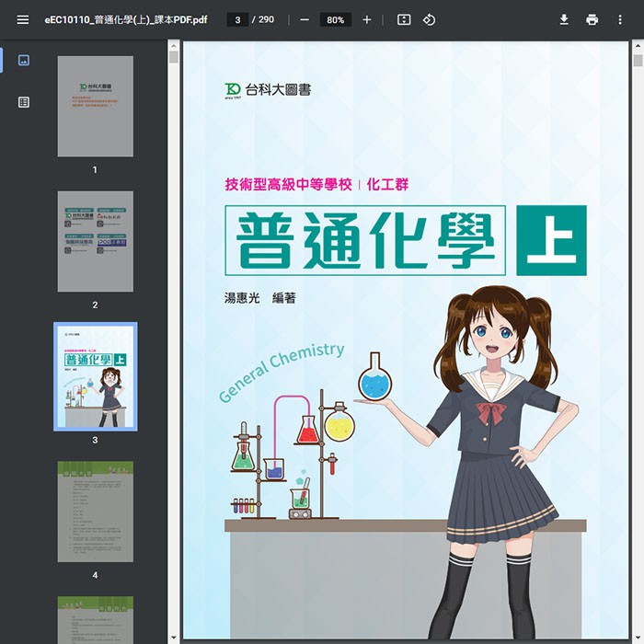
Task: Rotate the document counterclockwise
Action: click(x=430, y=19)
